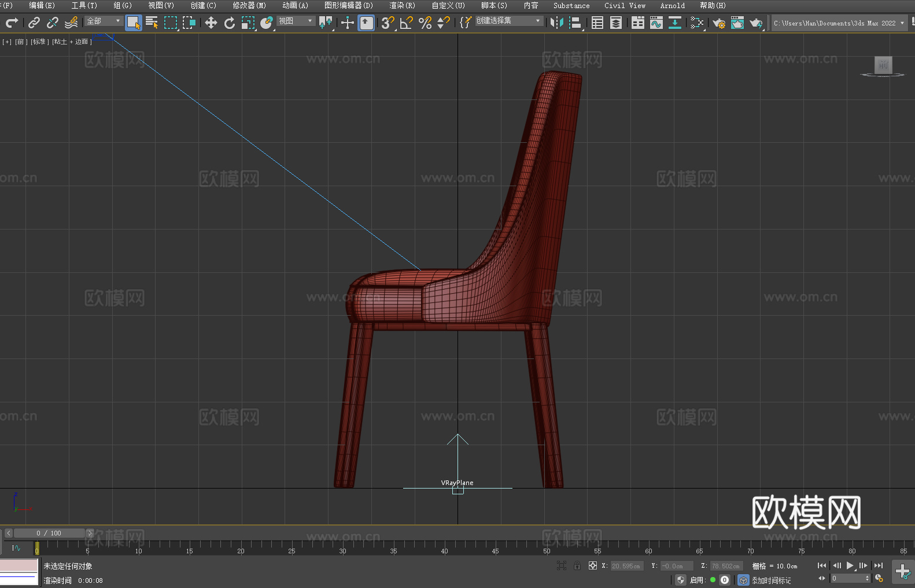Toggle the Scene Explorer icon
Image resolution: width=915 pixels, height=588 pixels.
(x=597, y=23)
